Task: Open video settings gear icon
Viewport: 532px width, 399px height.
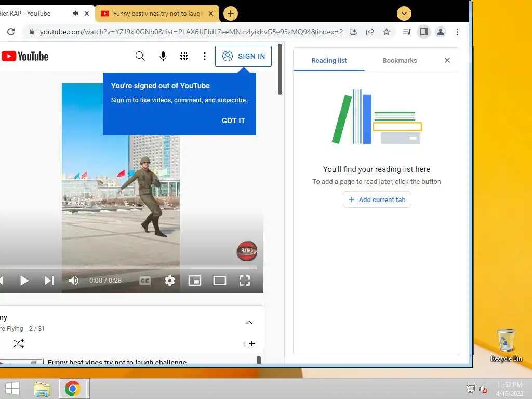Action: coord(170,281)
